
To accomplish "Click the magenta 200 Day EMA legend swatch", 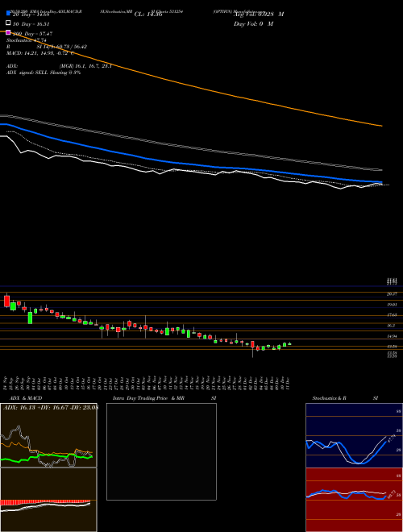I will (x=8, y=32).
